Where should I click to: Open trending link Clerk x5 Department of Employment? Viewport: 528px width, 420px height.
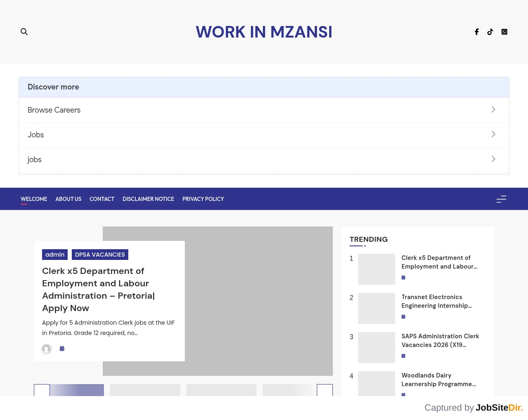coord(439,262)
